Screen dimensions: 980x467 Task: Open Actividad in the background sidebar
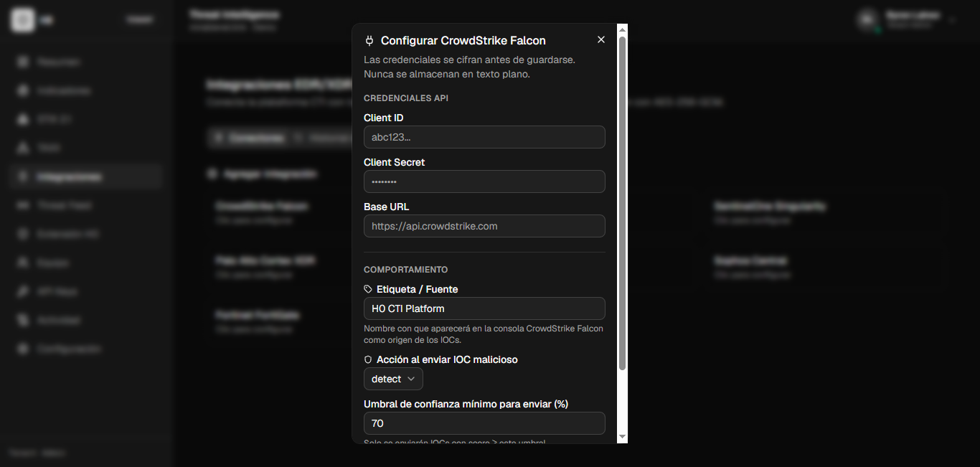(x=86, y=320)
